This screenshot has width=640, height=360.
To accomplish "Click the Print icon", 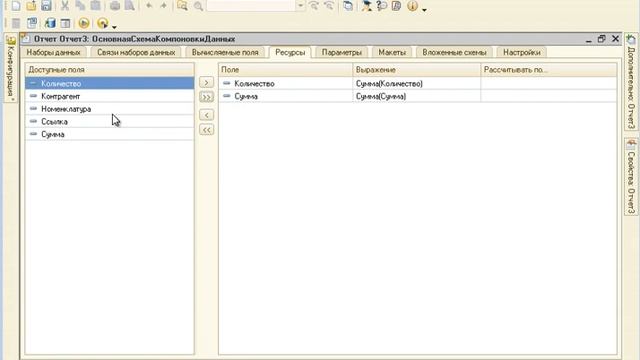I will point(115,6).
